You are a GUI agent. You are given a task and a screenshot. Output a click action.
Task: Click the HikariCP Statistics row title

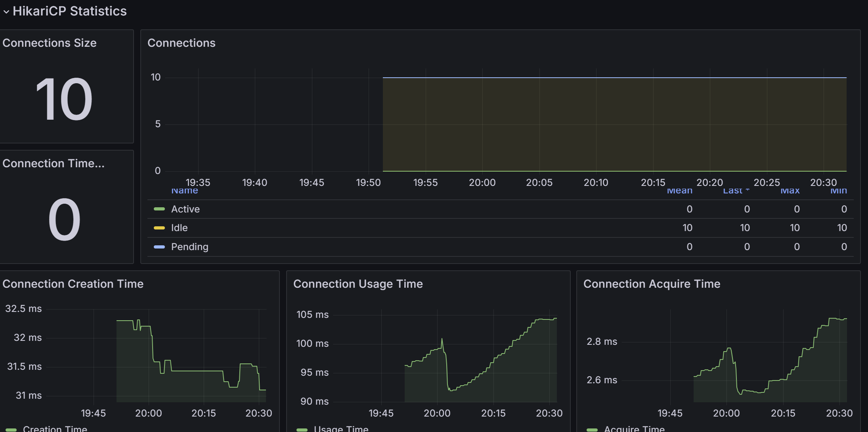pos(70,11)
